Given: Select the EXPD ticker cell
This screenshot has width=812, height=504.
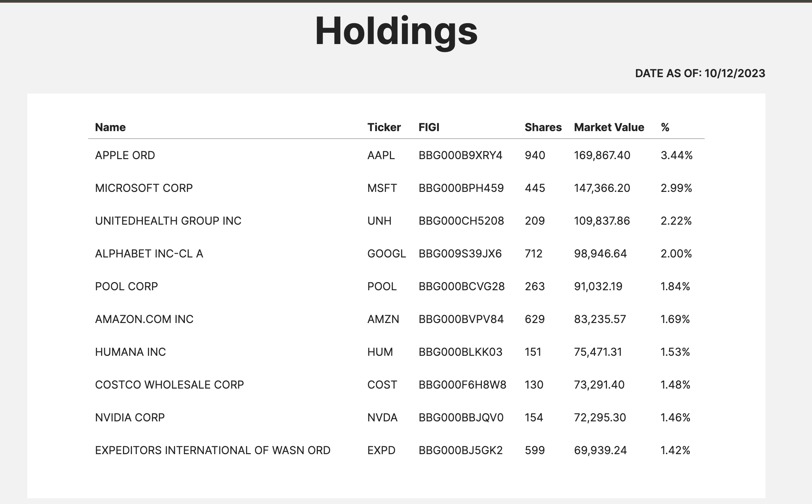Looking at the screenshot, I should (x=381, y=450).
